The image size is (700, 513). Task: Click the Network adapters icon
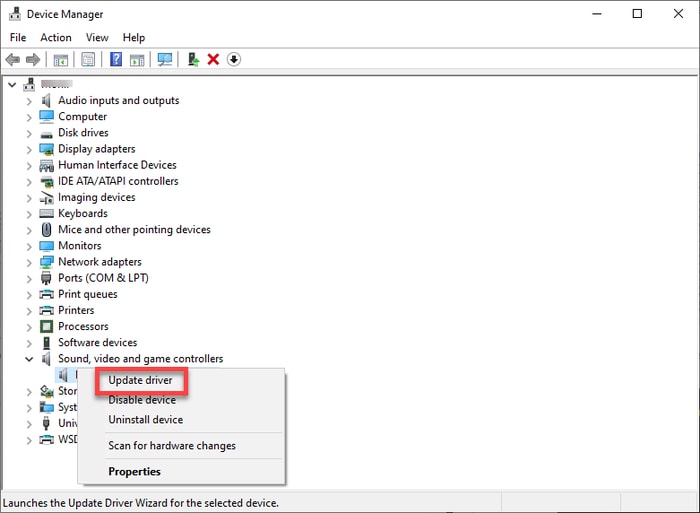(46, 262)
